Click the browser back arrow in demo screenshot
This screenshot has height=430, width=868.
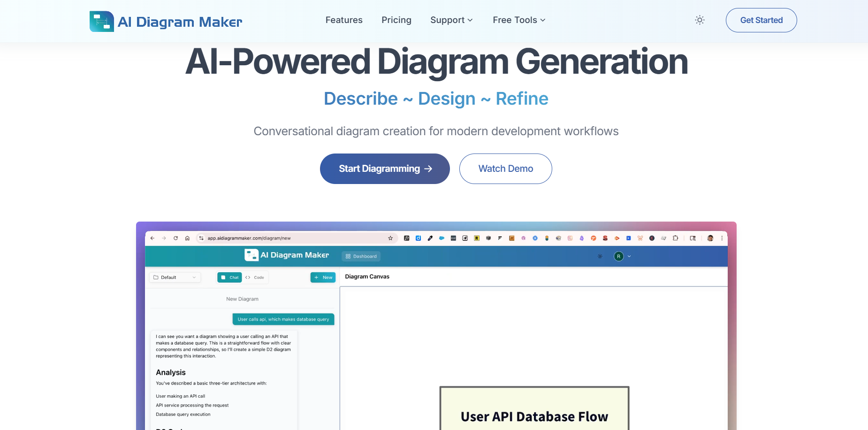tap(152, 238)
